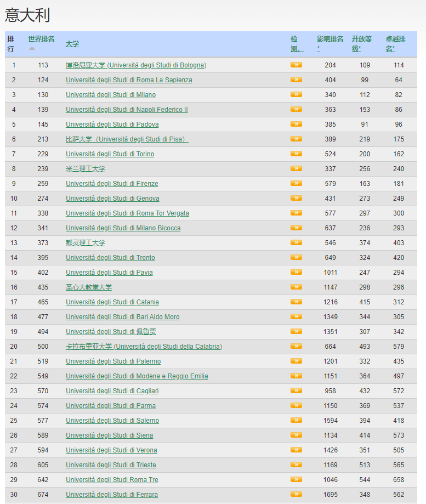Open details icon for Catania row
This screenshot has height=504, width=426.
point(296,302)
